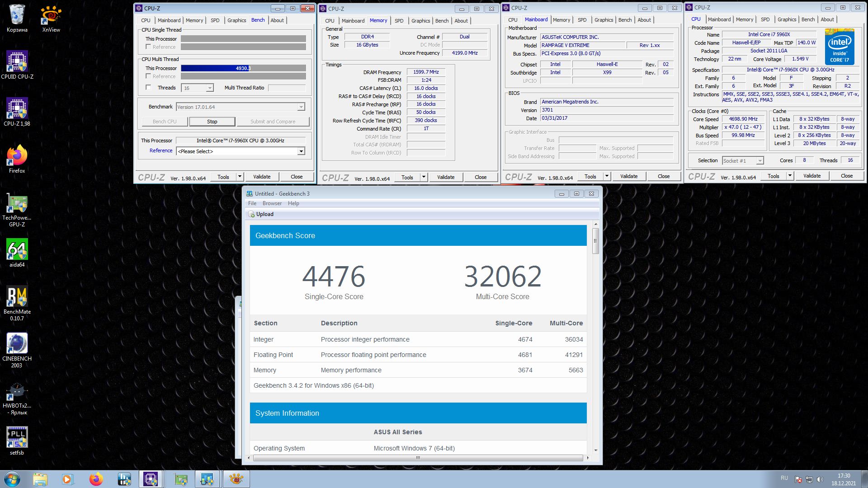The width and height of the screenshot is (868, 488).
Task: Click Bench CPU button
Action: [165, 122]
